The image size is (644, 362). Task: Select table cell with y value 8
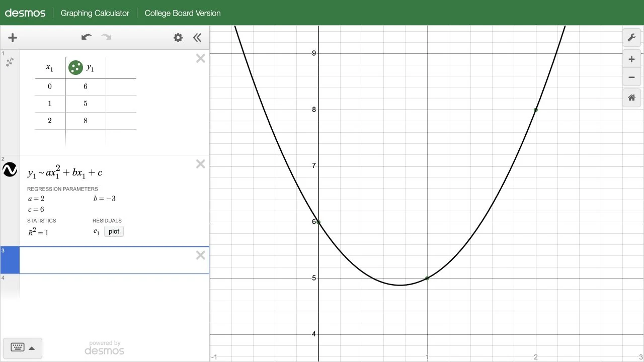[x=86, y=121]
